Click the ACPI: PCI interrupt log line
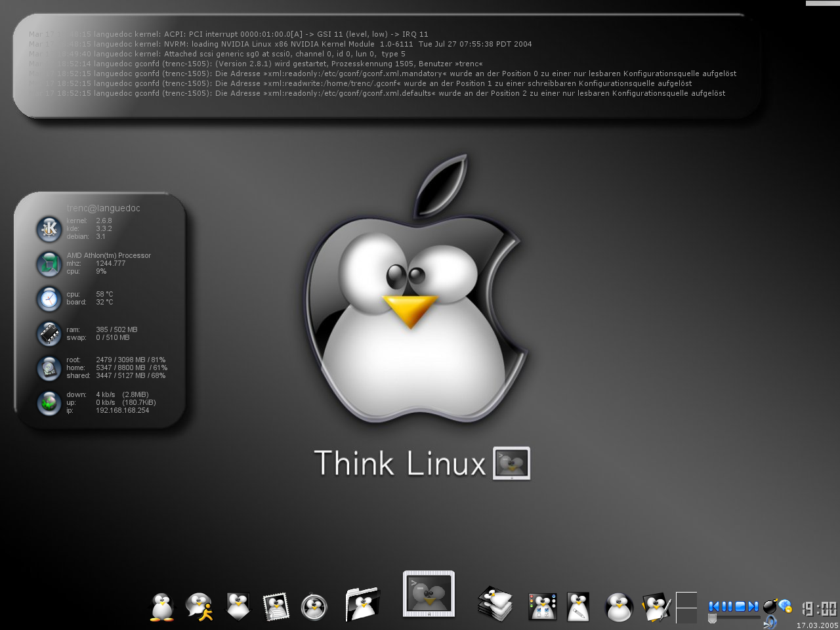 (228, 34)
